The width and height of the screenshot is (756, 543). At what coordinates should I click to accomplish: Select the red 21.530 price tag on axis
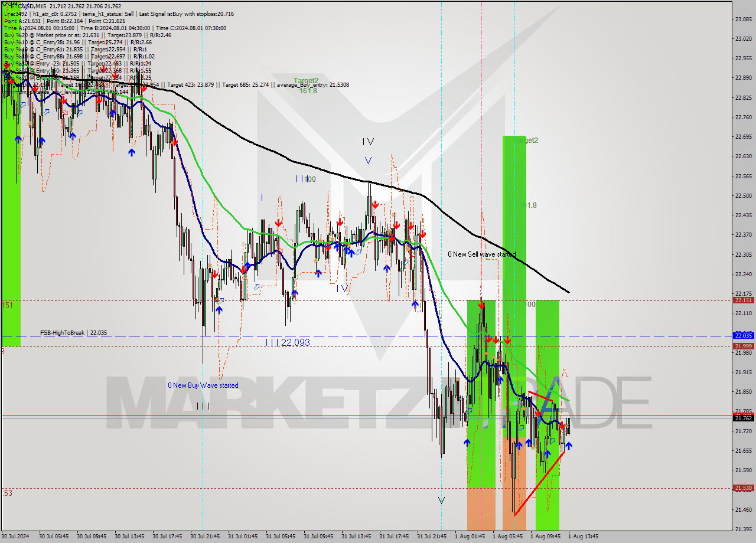(743, 488)
